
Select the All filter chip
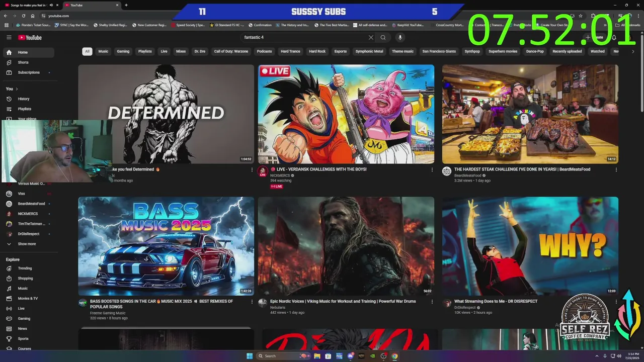[x=87, y=51]
